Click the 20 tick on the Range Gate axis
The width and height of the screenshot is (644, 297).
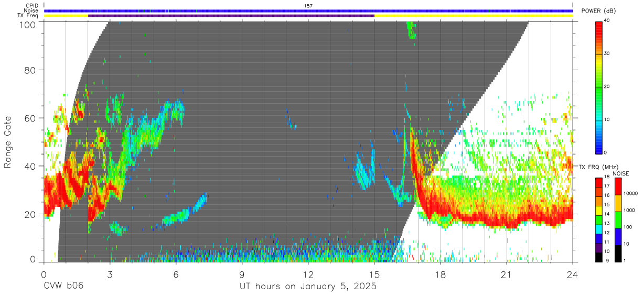tap(31, 214)
